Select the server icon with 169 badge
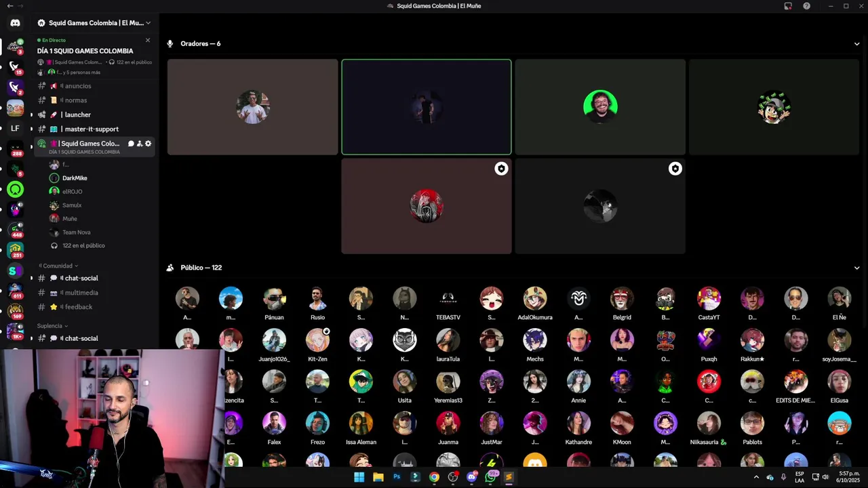The height and width of the screenshot is (488, 868). click(15, 311)
